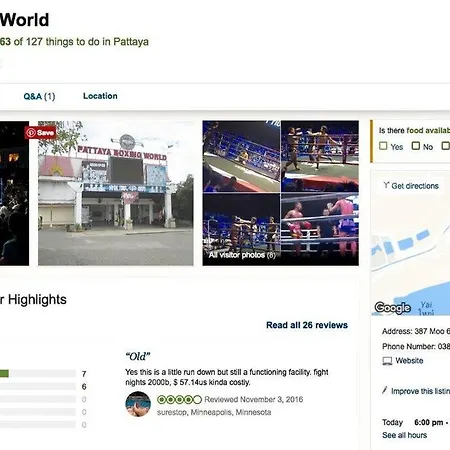Open the Pattaya Boxing World entrance photo
Image resolution: width=450 pixels, height=450 pixels.
[116, 193]
